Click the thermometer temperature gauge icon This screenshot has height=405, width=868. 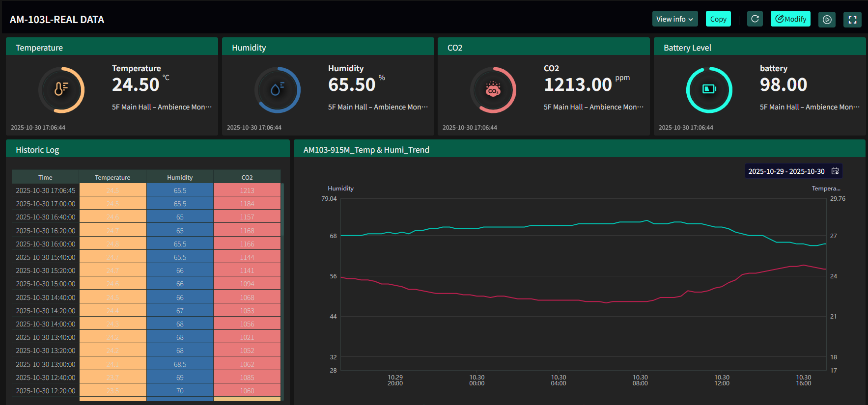click(61, 90)
